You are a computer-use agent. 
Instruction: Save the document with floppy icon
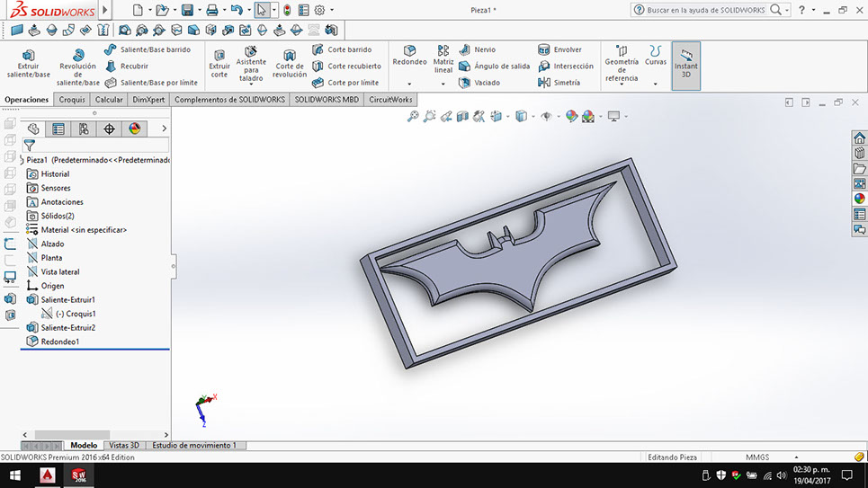[x=188, y=10]
